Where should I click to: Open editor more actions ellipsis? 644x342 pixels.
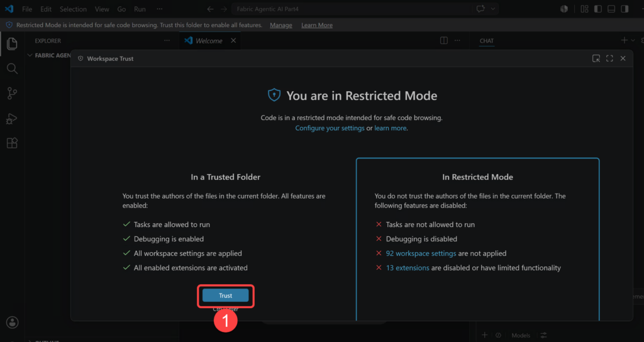[457, 41]
